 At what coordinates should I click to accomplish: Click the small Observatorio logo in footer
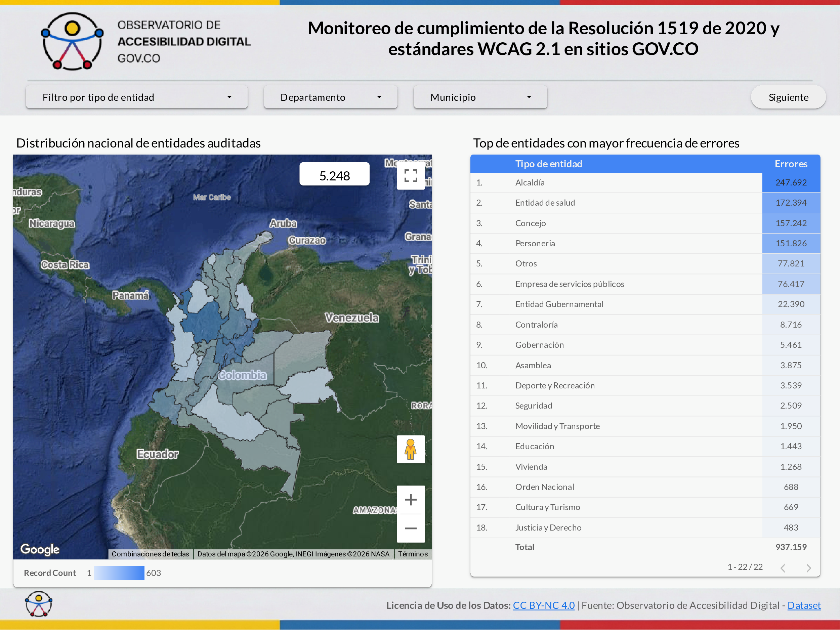(38, 604)
